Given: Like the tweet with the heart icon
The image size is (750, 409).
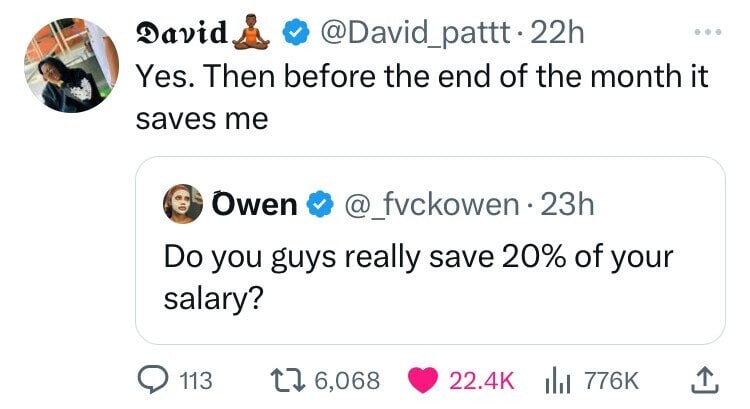Looking at the screenshot, I should (x=424, y=380).
